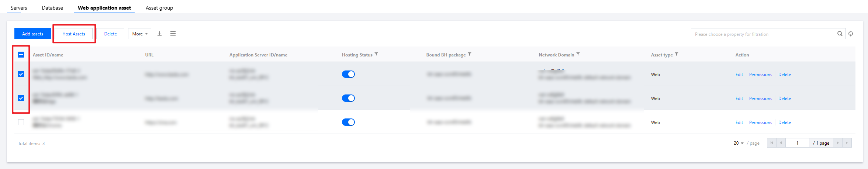Switch to the Database tab
Screen dimensions: 868x169
pyautogui.click(x=52, y=8)
